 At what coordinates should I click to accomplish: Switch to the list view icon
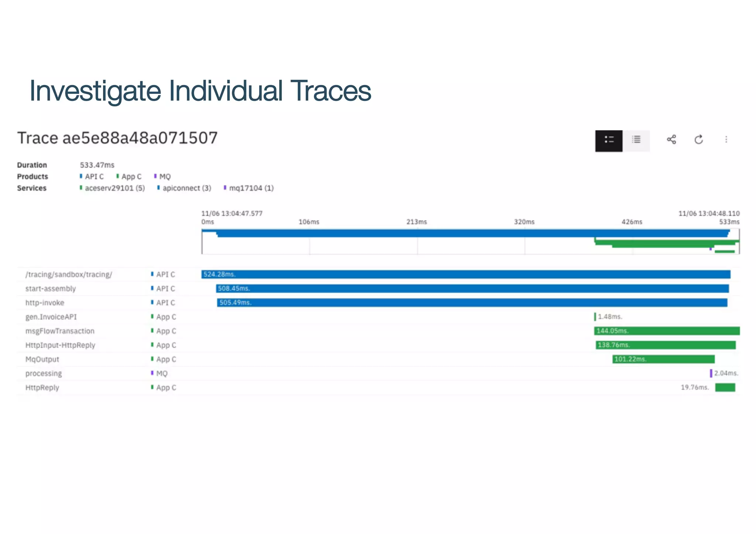(636, 141)
